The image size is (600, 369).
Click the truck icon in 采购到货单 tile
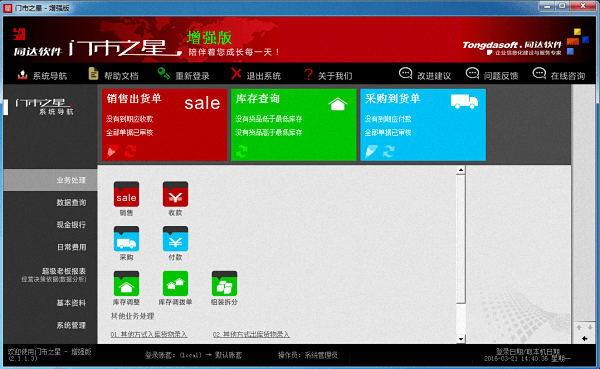tap(464, 101)
